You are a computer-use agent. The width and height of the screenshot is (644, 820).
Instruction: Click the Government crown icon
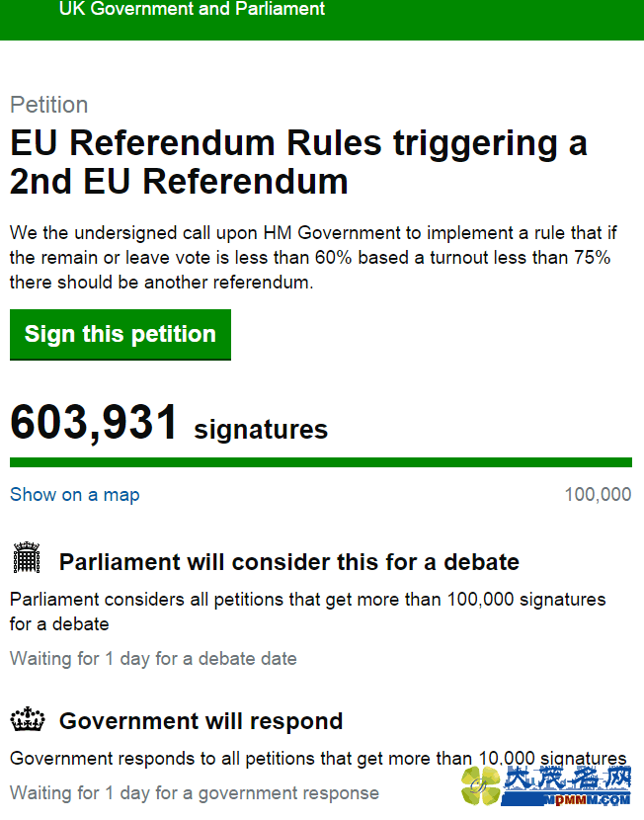[28, 719]
